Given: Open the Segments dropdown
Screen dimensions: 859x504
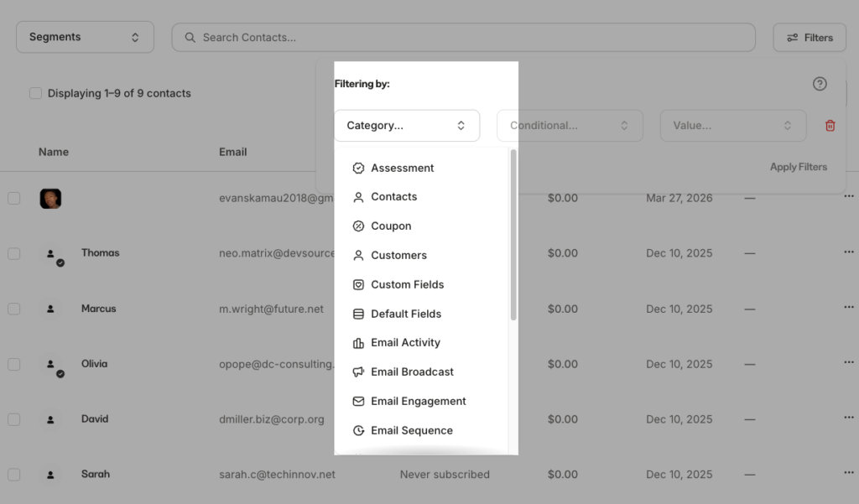Looking at the screenshot, I should [x=85, y=37].
